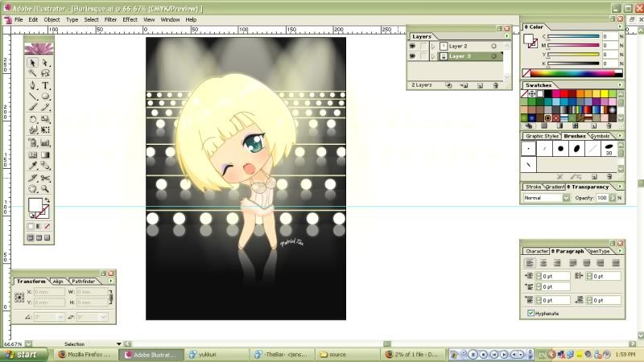Viewport: 644px width, 362px height.
Task: Open the Effect menu
Action: [130, 19]
